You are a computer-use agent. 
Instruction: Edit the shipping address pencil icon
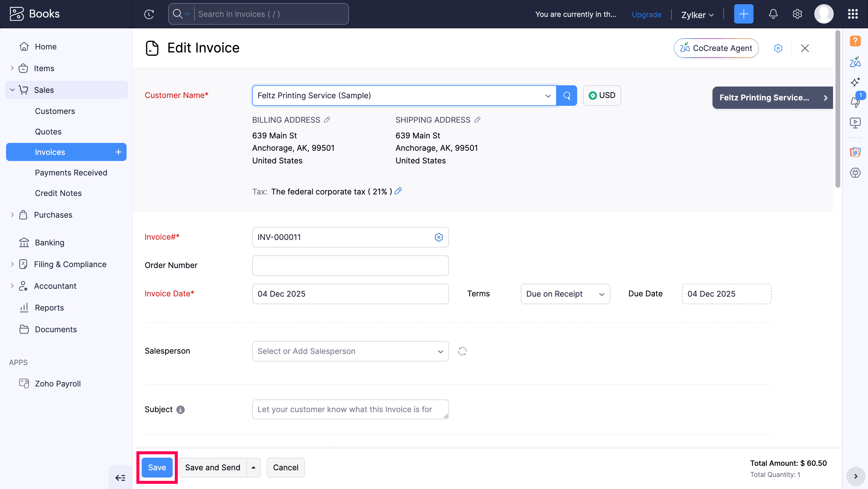[477, 120]
